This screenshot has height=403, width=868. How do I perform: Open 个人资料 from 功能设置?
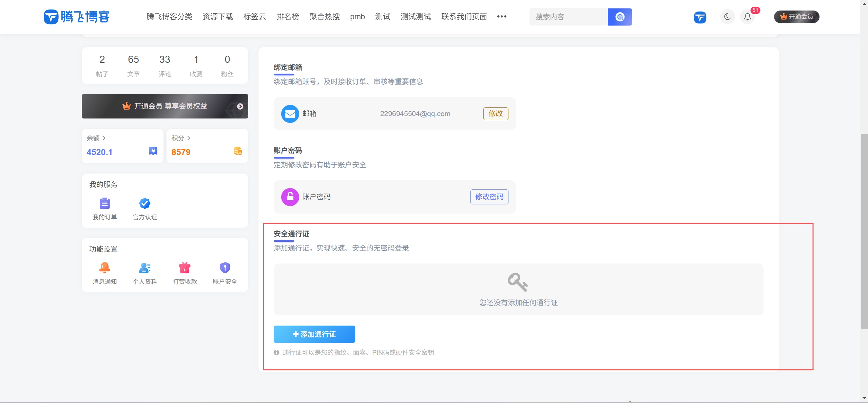click(144, 268)
